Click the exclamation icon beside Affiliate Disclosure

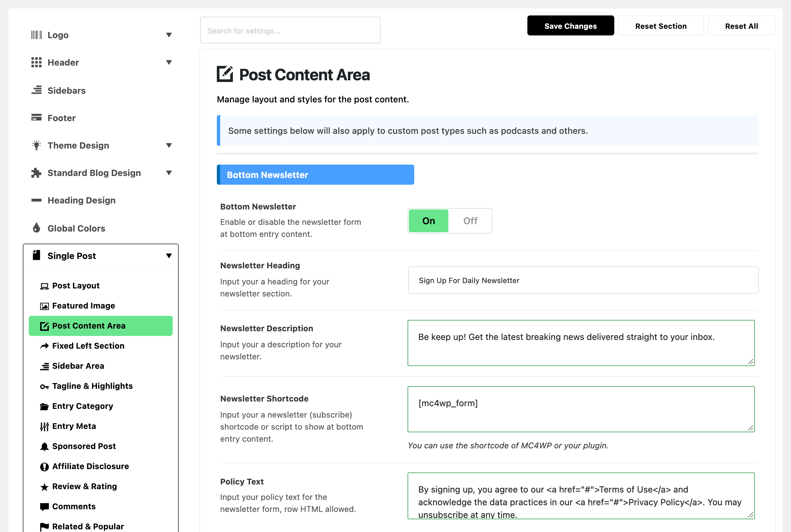[45, 467]
